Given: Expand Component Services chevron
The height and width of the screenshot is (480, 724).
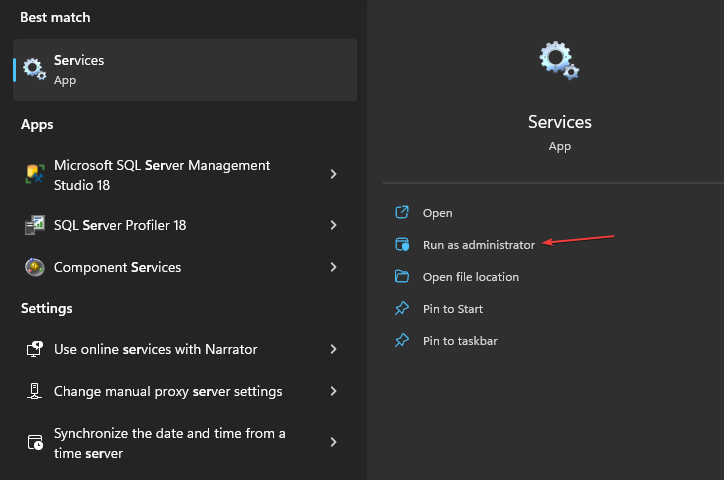Looking at the screenshot, I should 333,267.
